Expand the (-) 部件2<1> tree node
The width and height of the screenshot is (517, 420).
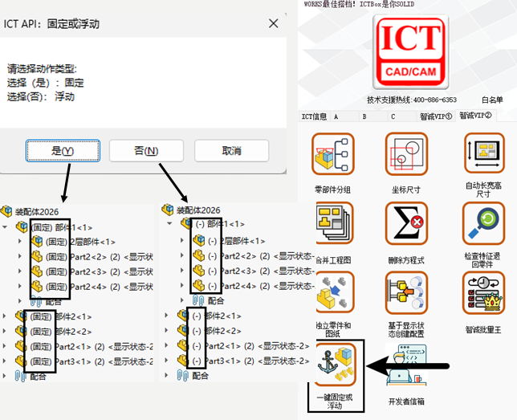tap(166, 316)
